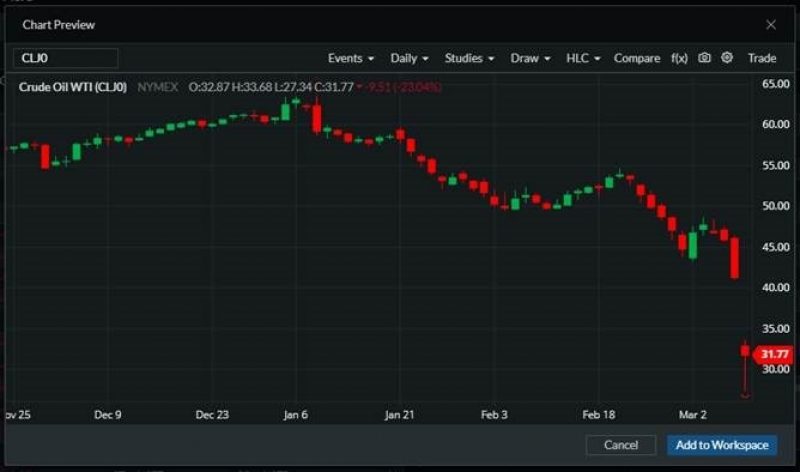Click the Jan 21 date axis label
The width and height of the screenshot is (800, 472).
tap(399, 415)
